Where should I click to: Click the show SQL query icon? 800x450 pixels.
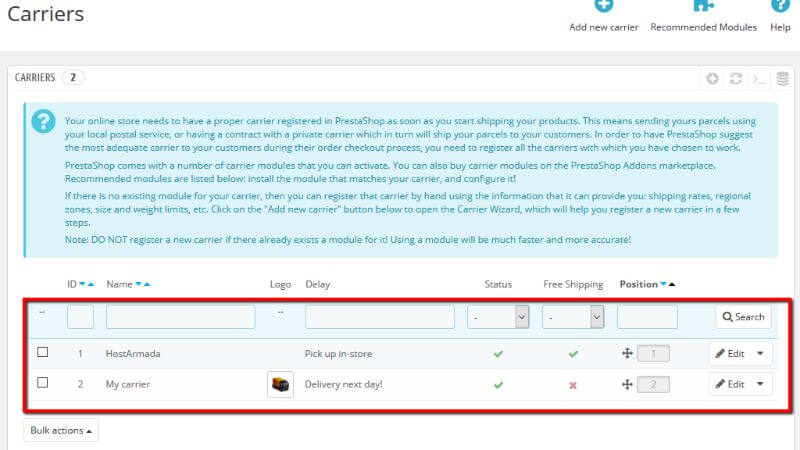[x=759, y=78]
